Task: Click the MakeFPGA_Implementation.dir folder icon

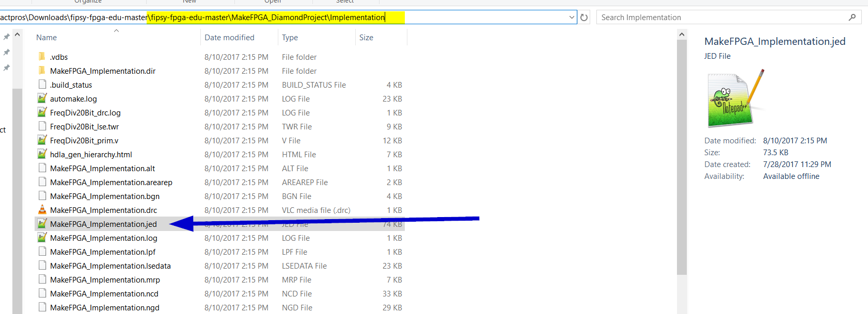Action: pos(42,71)
